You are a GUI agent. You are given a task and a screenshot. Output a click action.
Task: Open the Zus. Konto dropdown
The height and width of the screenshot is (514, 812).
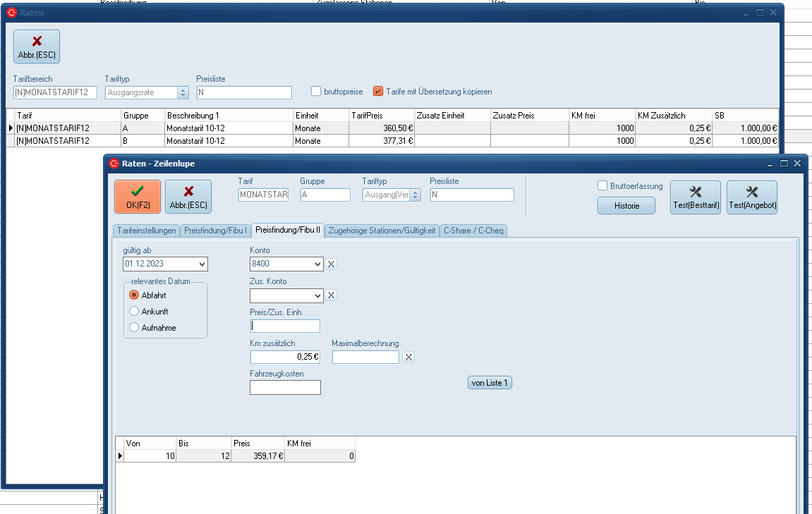(x=317, y=295)
